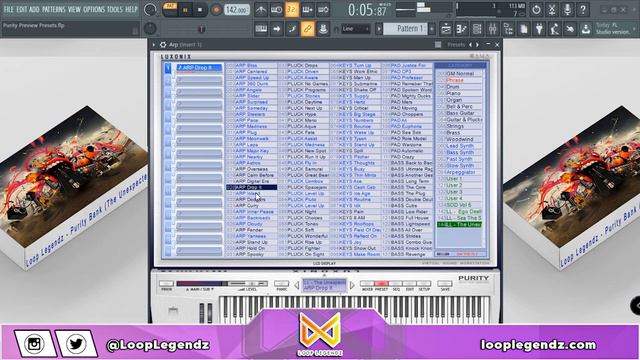The width and height of the screenshot is (640, 360).
Task: Toggle the overdub recording icon
Action: click(x=307, y=10)
